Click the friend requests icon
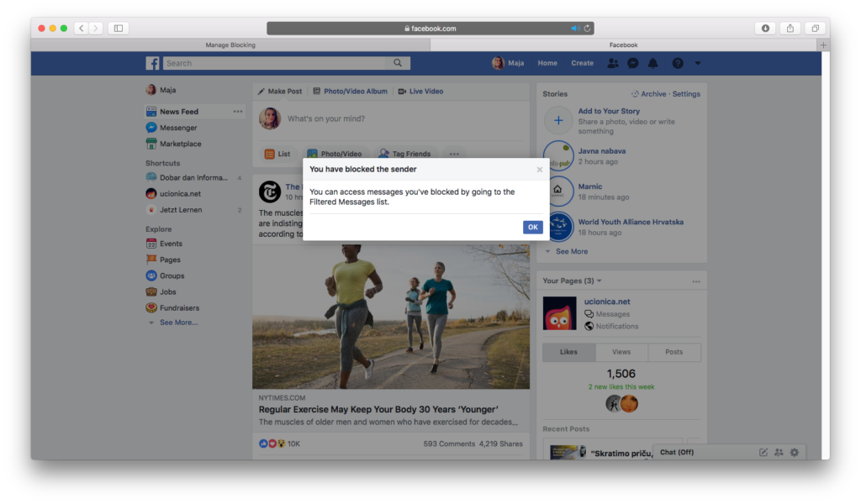Screen dimensions: 861x504 pyautogui.click(x=612, y=63)
